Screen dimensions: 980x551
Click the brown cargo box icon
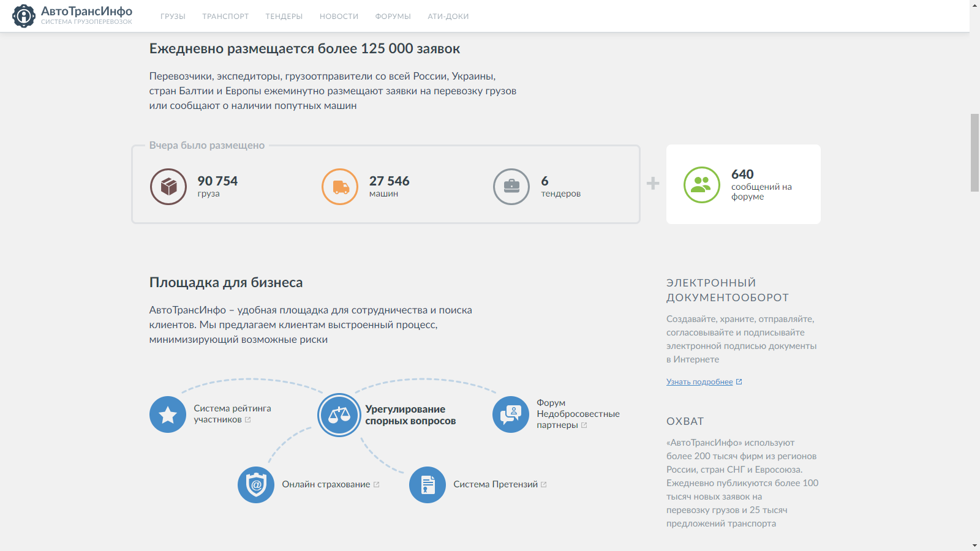click(168, 187)
